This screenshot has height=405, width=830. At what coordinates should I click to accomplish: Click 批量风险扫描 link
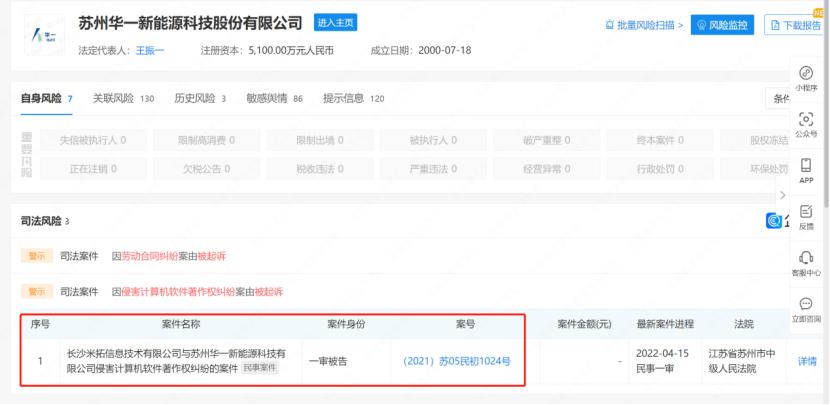click(x=644, y=25)
